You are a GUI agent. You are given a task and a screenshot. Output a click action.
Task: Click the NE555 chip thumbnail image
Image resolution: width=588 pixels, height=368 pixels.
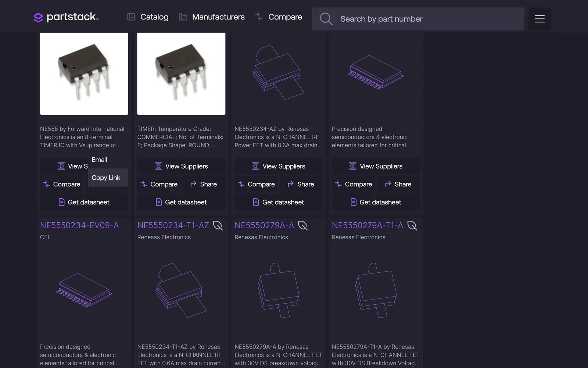84,74
